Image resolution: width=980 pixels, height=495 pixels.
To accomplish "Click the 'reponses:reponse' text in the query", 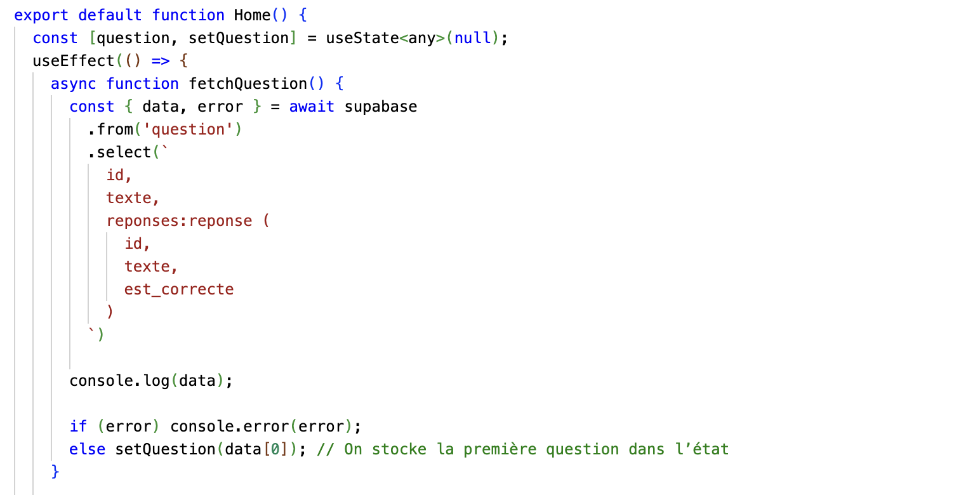I will click(x=180, y=221).
